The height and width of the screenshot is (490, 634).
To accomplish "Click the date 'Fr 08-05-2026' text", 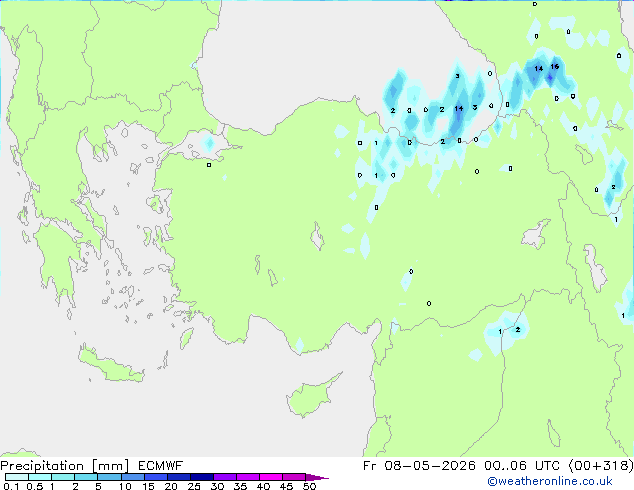I will (x=419, y=466).
